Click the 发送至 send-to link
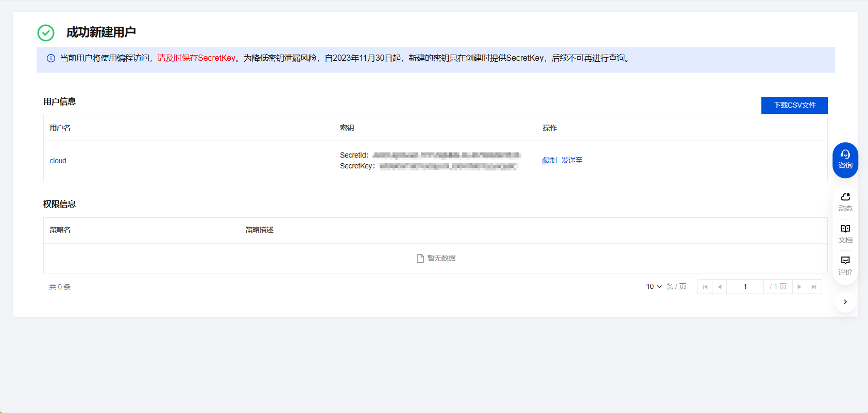The width and height of the screenshot is (868, 413). pyautogui.click(x=572, y=160)
